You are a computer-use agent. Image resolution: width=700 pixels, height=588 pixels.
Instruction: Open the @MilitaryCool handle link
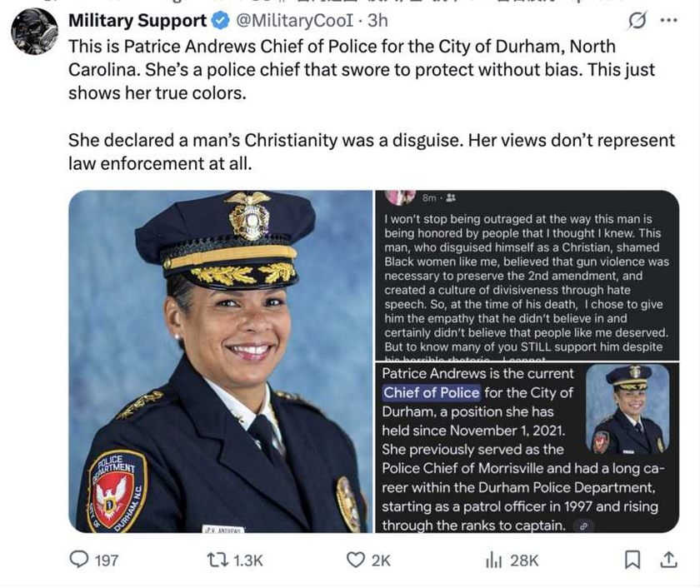(295, 21)
